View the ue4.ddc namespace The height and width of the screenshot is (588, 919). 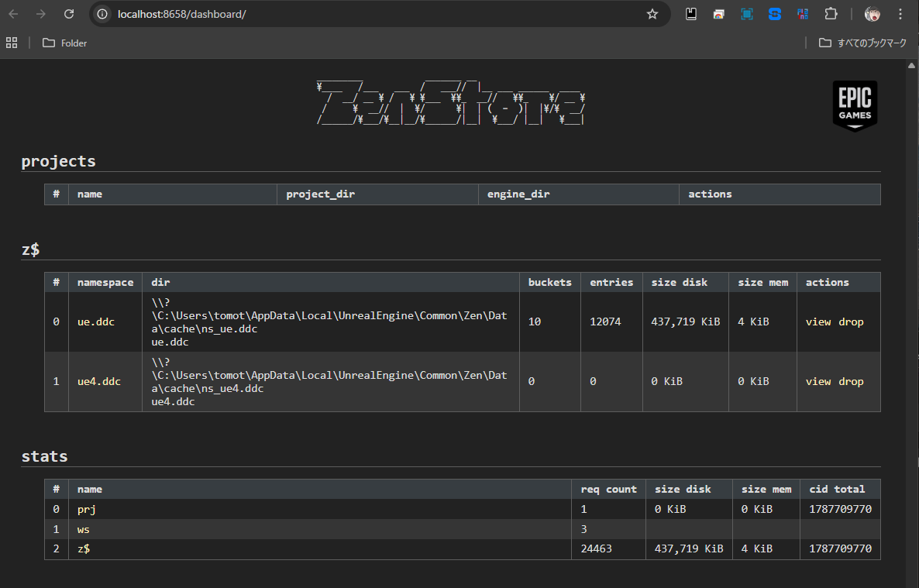point(818,381)
